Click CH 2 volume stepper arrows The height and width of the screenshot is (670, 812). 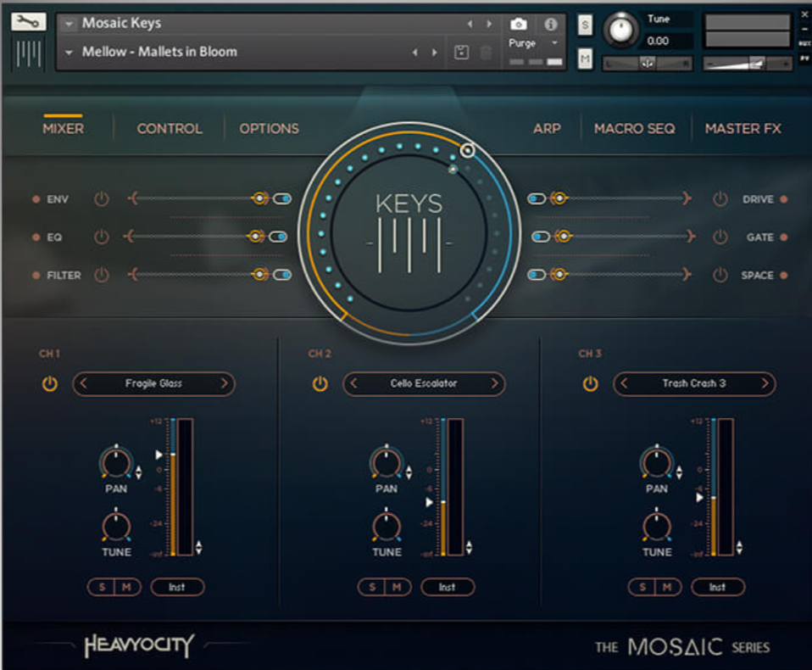point(469,548)
